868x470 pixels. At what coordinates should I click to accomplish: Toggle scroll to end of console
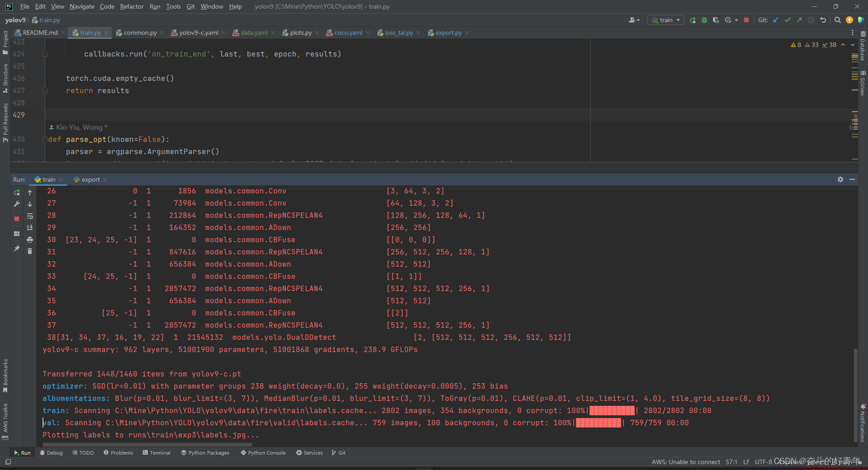(x=30, y=228)
